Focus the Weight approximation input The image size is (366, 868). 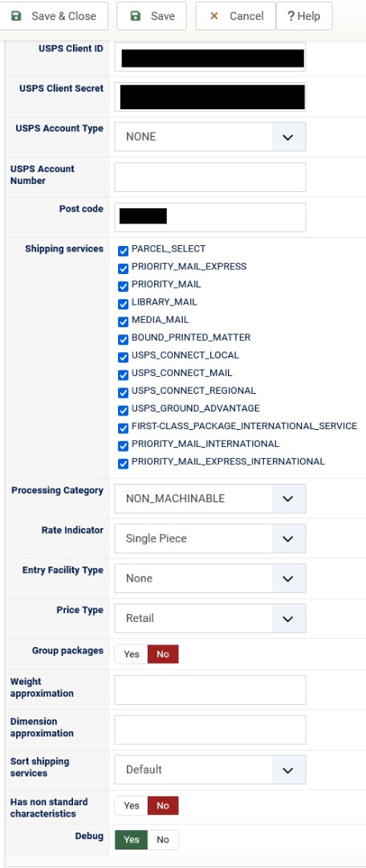210,690
